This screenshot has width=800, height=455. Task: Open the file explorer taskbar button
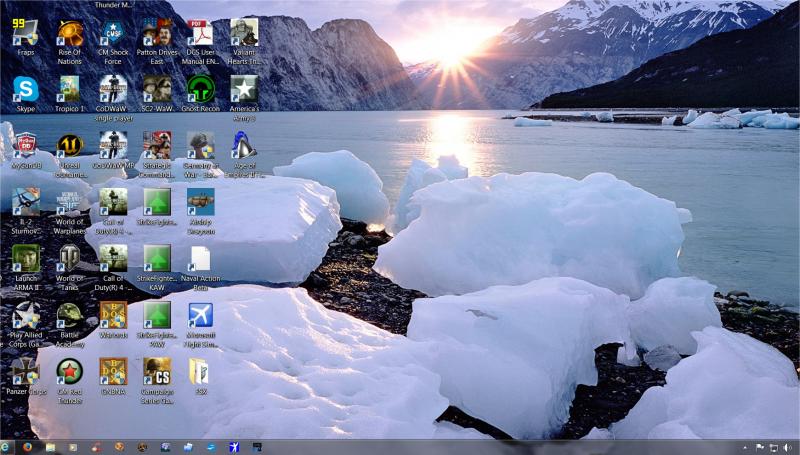point(50,447)
